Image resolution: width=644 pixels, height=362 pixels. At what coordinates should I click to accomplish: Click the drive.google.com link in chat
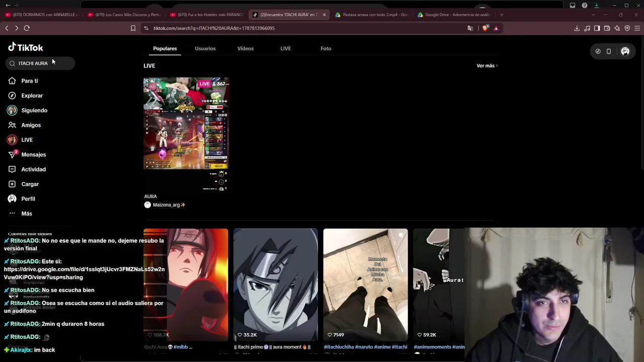click(84, 273)
